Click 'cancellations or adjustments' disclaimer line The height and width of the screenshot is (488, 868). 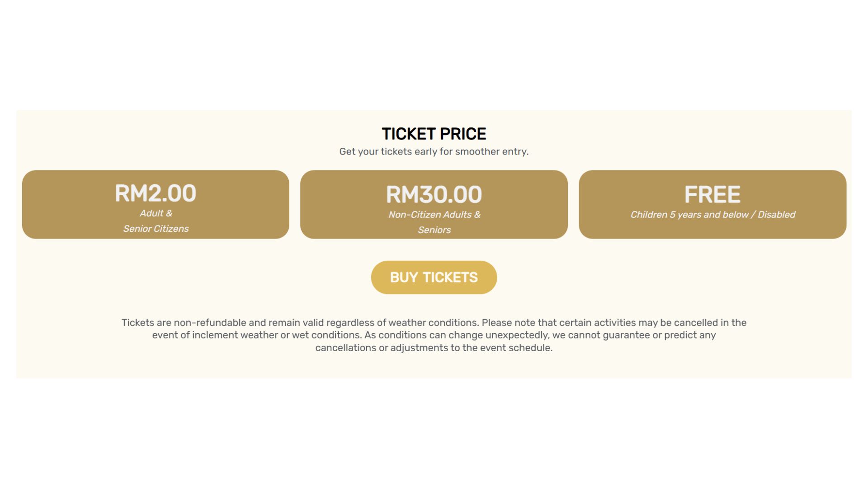434,348
